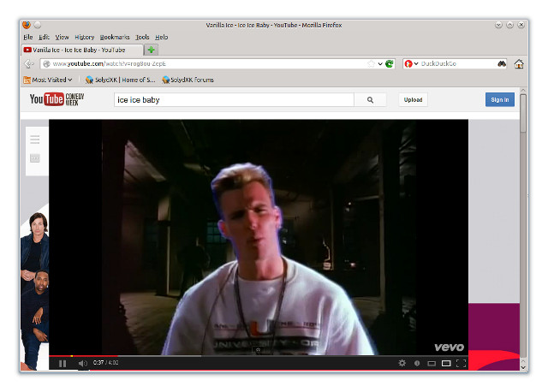Expand the URL history dropdown arrow

point(380,64)
